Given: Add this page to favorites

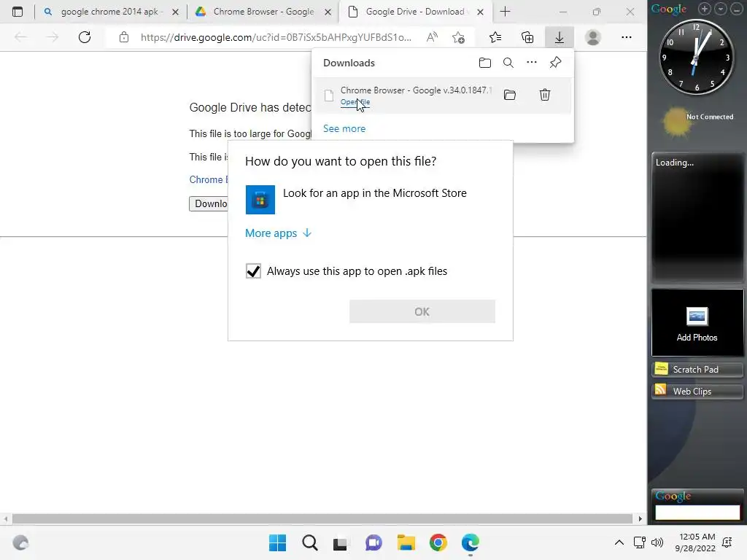Looking at the screenshot, I should pos(458,37).
